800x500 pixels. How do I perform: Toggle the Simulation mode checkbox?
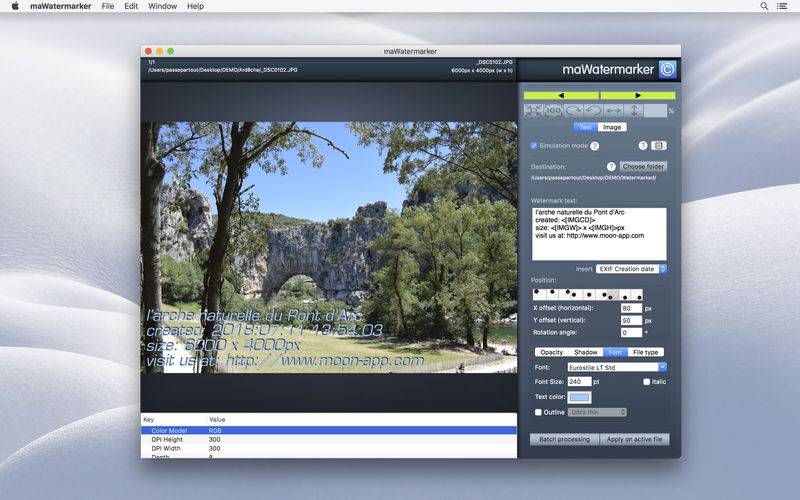coord(534,146)
